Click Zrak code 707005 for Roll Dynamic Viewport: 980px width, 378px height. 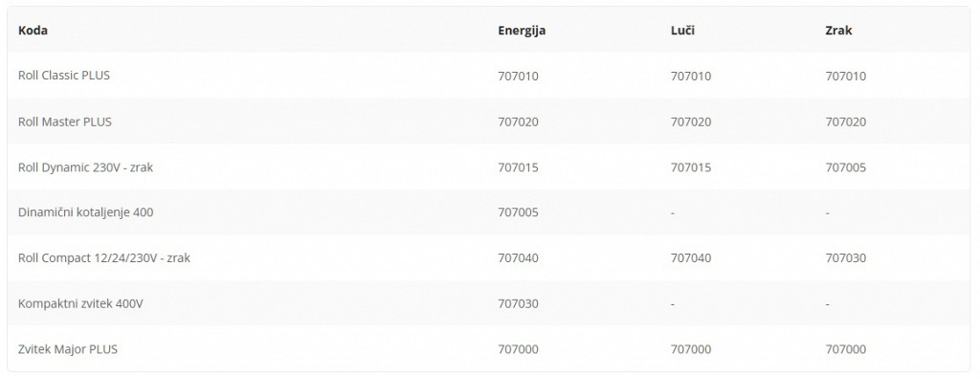click(x=846, y=167)
